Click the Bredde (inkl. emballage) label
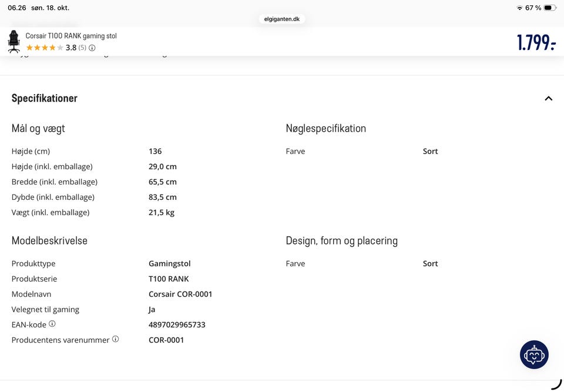This screenshot has width=564, height=392. click(55, 182)
